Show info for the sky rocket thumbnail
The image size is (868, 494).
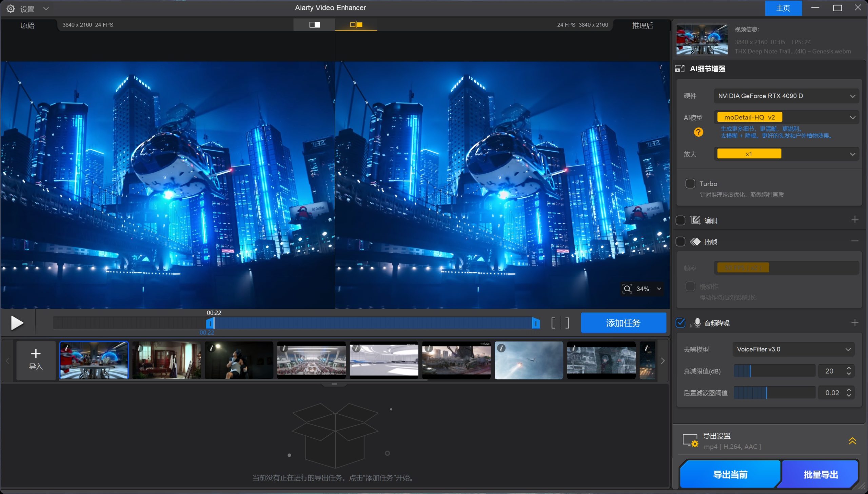coord(501,348)
